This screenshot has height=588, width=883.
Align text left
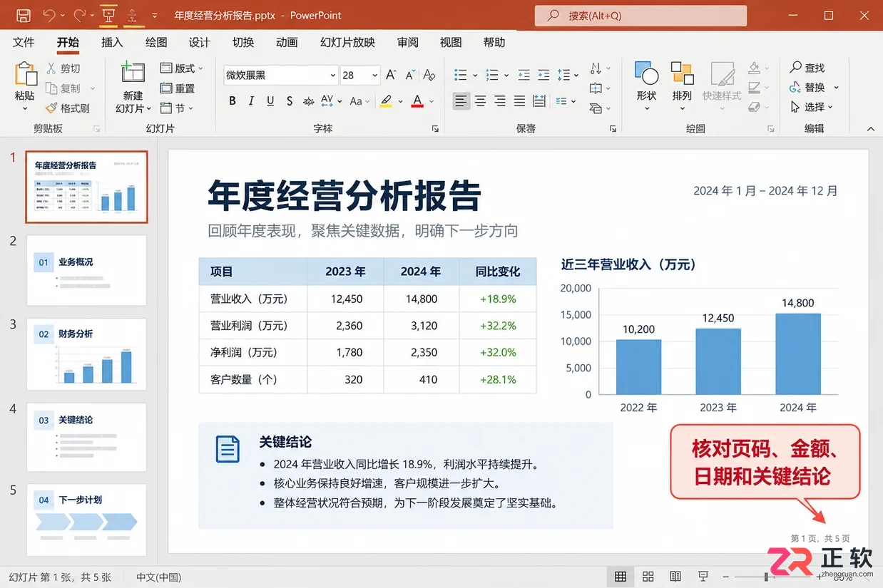click(461, 101)
